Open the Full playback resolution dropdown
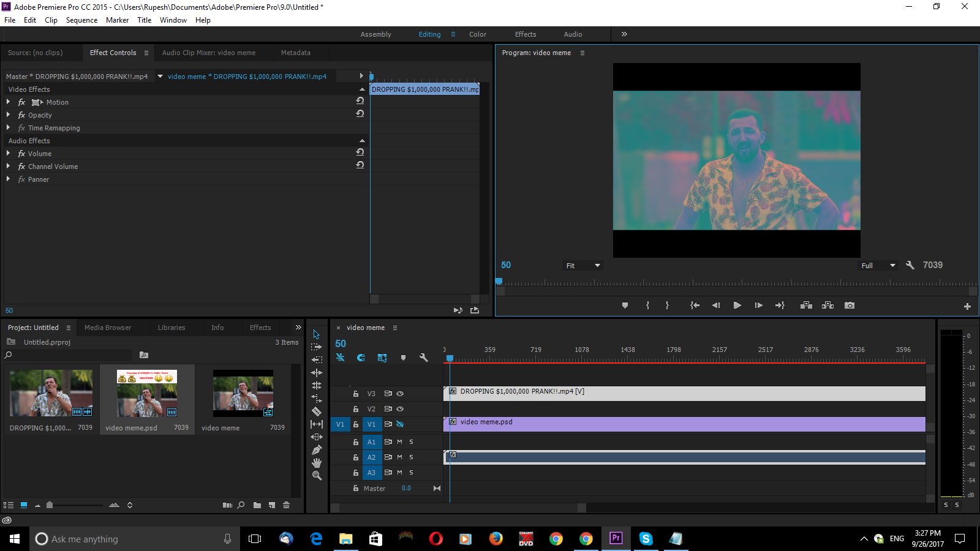980x551 pixels. pos(878,266)
